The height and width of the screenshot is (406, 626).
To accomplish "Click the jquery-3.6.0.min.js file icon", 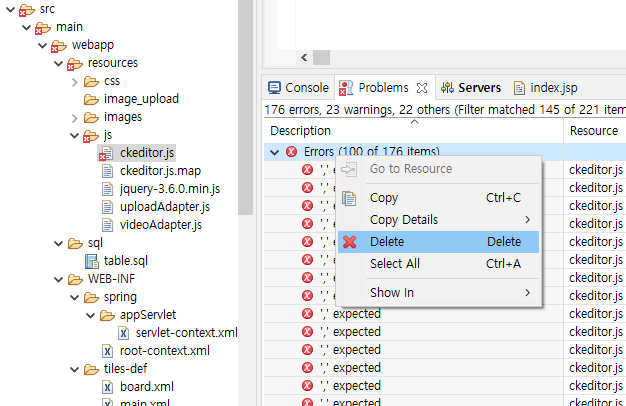I will (107, 189).
